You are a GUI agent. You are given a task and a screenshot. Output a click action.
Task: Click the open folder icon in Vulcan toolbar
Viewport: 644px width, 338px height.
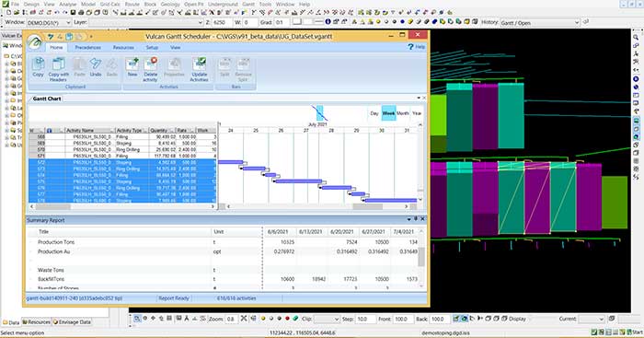(x=17, y=13)
